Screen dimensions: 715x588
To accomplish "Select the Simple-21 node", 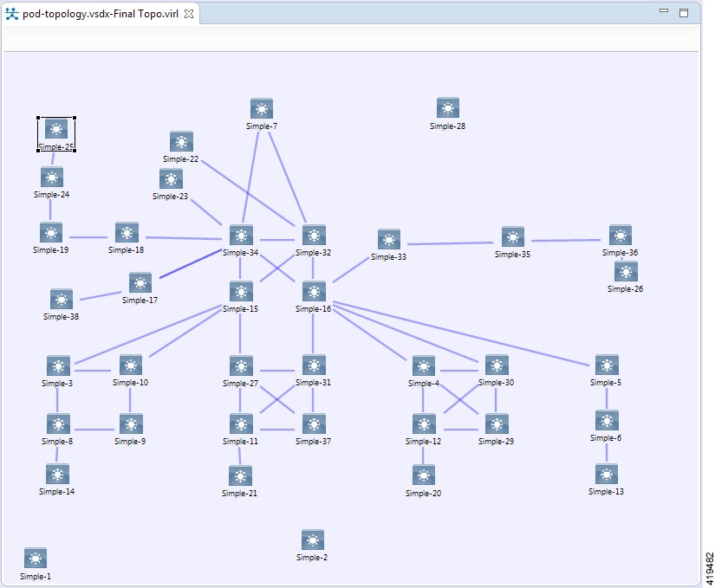I will [239, 474].
